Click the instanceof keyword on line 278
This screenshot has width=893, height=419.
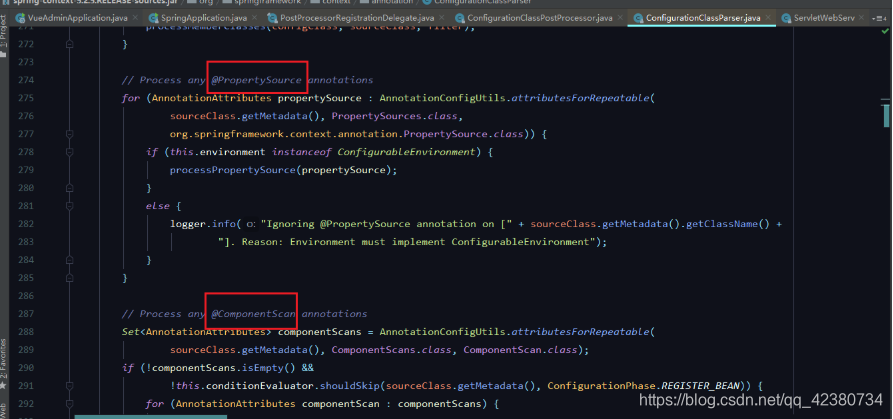(x=301, y=152)
